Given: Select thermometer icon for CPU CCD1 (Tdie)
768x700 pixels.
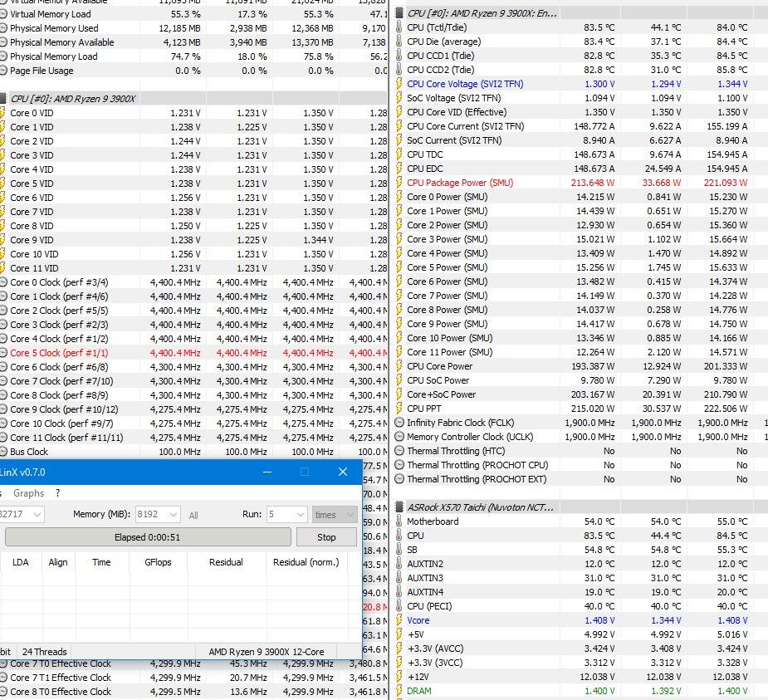Looking at the screenshot, I should tap(399, 56).
